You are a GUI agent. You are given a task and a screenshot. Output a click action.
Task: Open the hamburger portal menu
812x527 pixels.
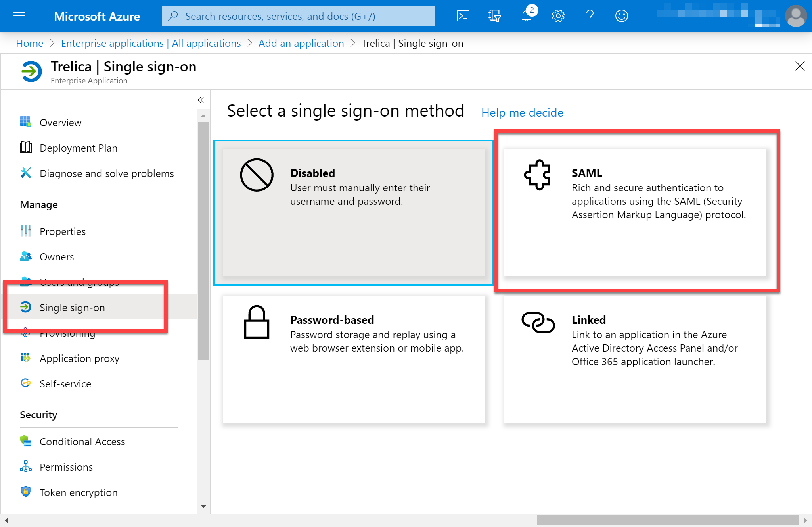(x=19, y=16)
